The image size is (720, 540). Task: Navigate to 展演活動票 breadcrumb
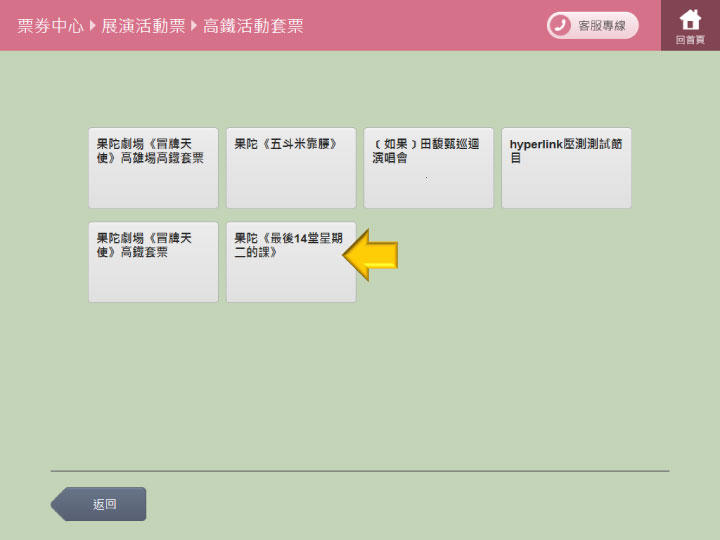144,26
